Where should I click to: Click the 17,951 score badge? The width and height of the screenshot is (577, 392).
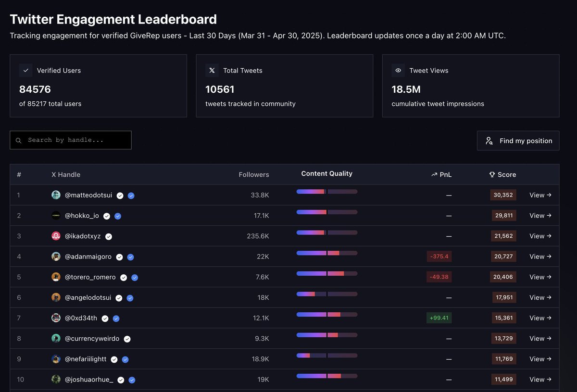[x=504, y=297]
